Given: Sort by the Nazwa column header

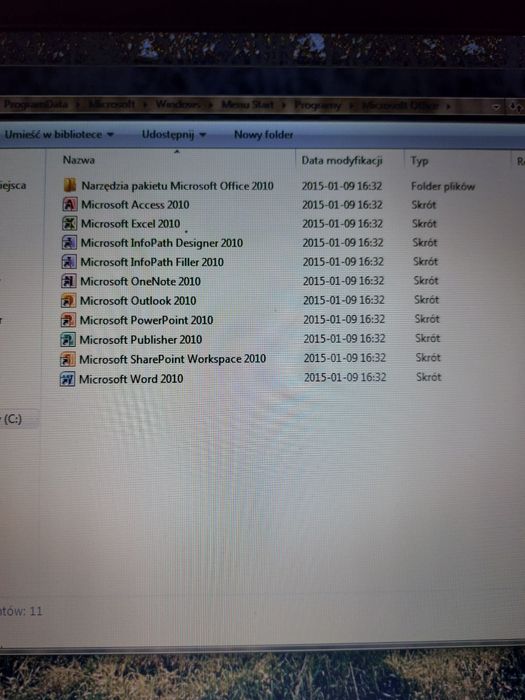Looking at the screenshot, I should click(79, 160).
